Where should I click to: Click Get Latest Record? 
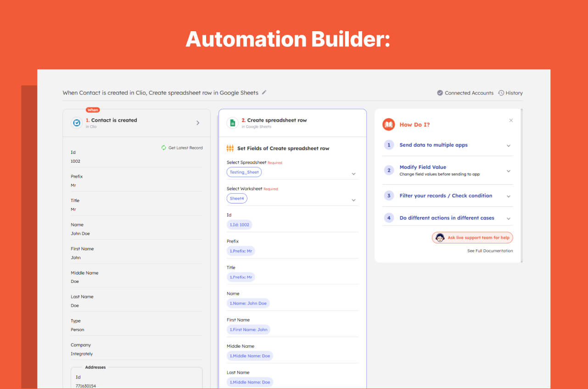(x=182, y=147)
